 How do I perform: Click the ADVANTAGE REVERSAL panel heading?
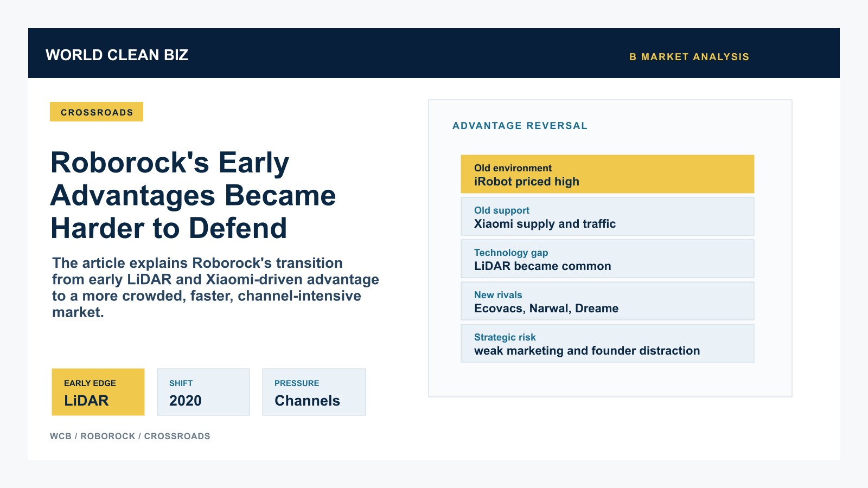click(x=520, y=126)
